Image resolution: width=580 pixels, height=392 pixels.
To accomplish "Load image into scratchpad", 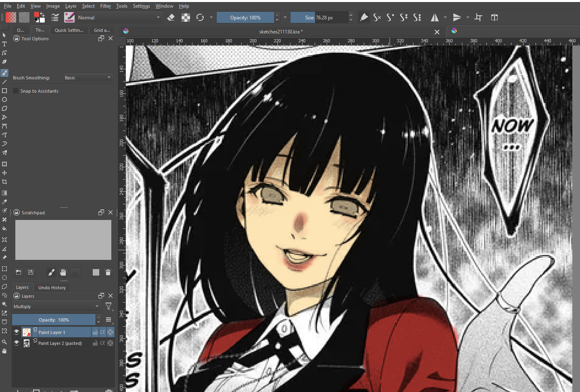I will [19, 273].
